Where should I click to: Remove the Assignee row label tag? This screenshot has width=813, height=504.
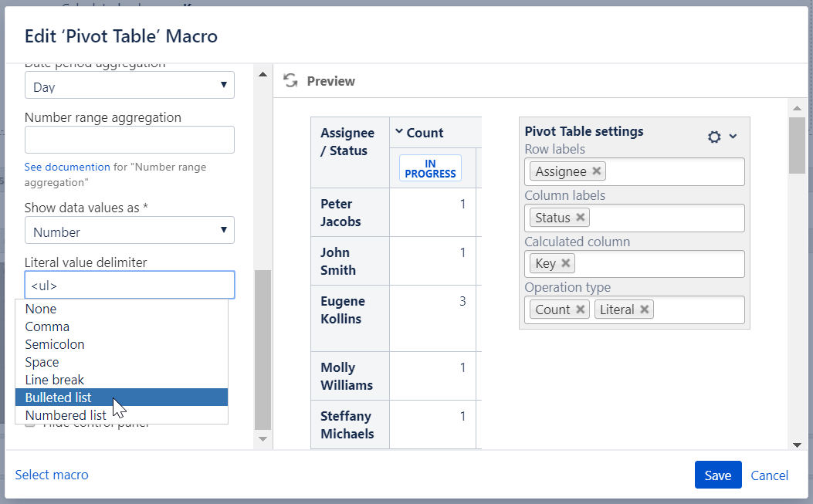[x=597, y=171]
